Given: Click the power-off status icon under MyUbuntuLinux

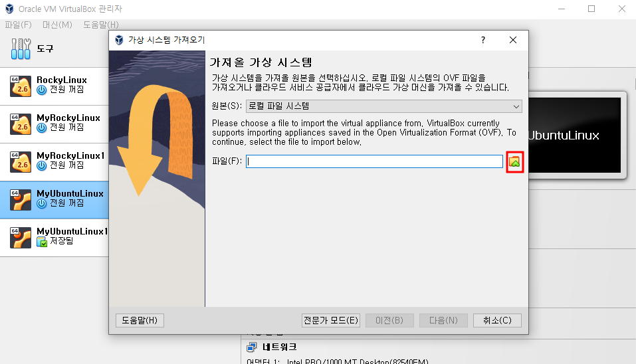Looking at the screenshot, I should coord(42,203).
